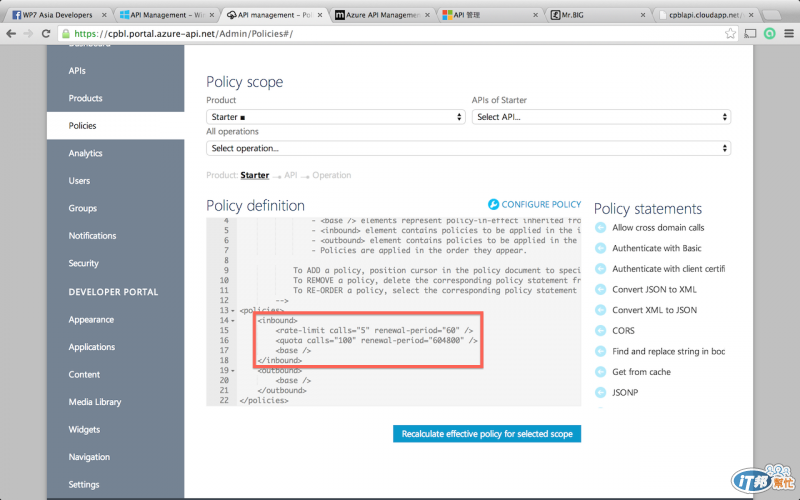Click the rate-limit line in policy editor
This screenshot has height=500, width=800.
pos(374,331)
